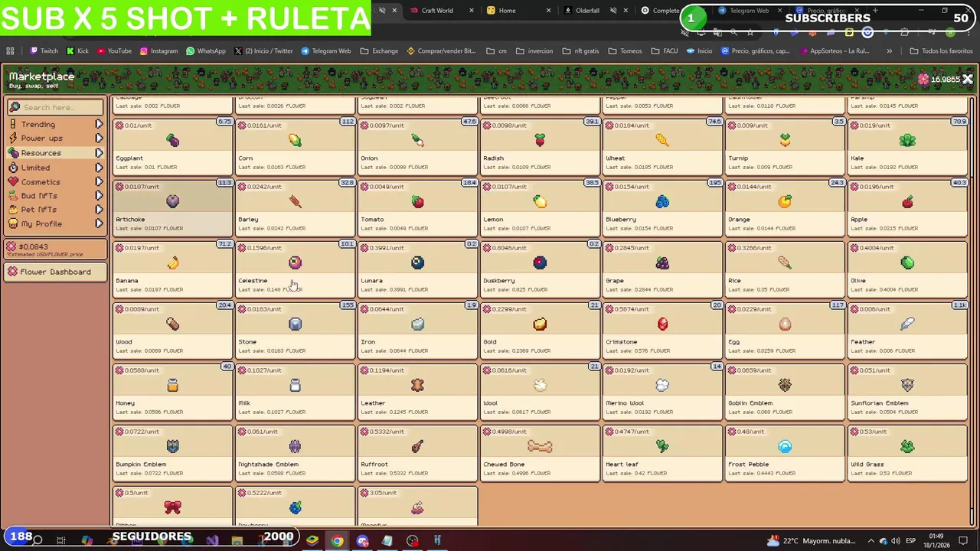
Task: Open the Instagram bookmark
Action: [158, 51]
